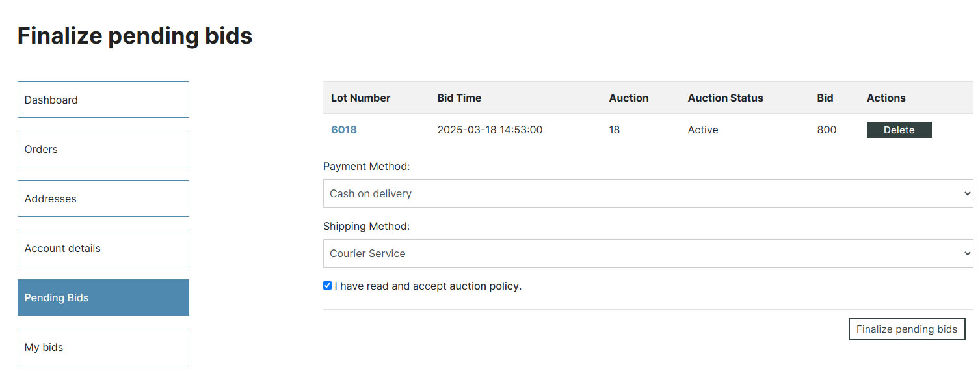Click the Bid Time column header

[x=459, y=98]
